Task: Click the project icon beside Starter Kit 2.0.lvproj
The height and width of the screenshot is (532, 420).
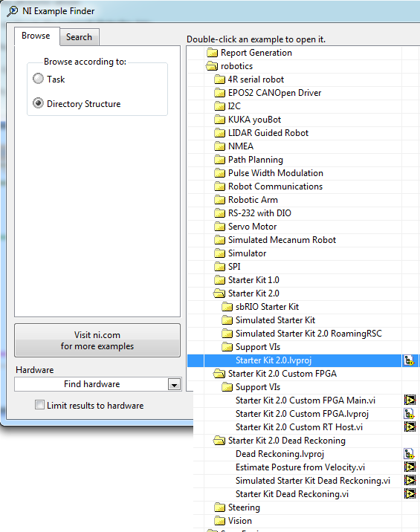Action: pyautogui.click(x=409, y=360)
